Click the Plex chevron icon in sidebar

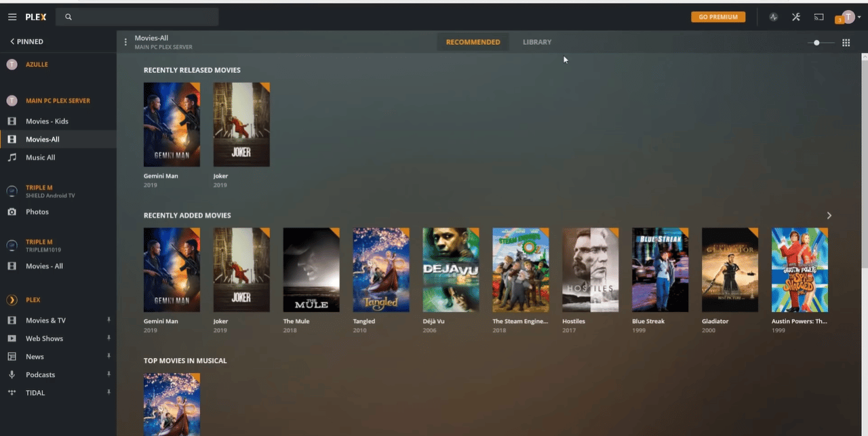(x=12, y=300)
